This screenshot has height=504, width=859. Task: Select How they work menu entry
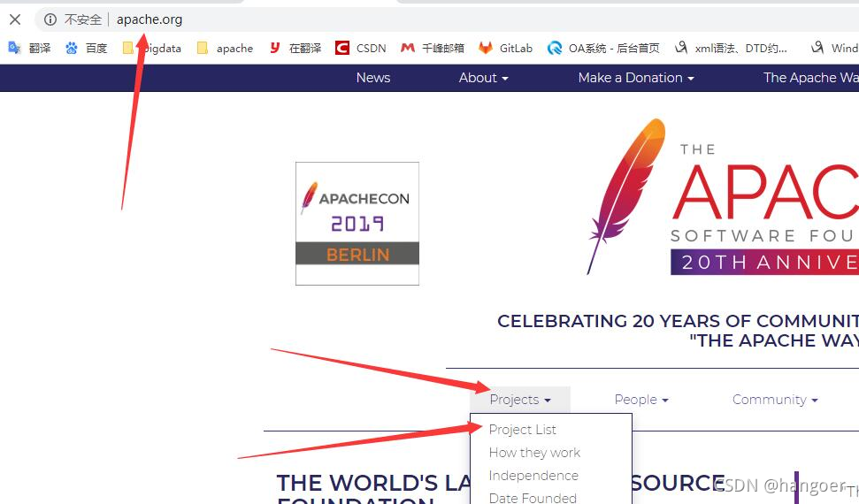534,453
